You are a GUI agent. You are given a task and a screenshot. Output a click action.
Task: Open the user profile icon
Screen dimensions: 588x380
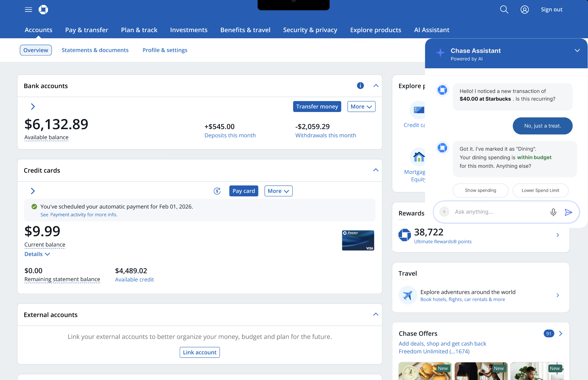point(525,10)
